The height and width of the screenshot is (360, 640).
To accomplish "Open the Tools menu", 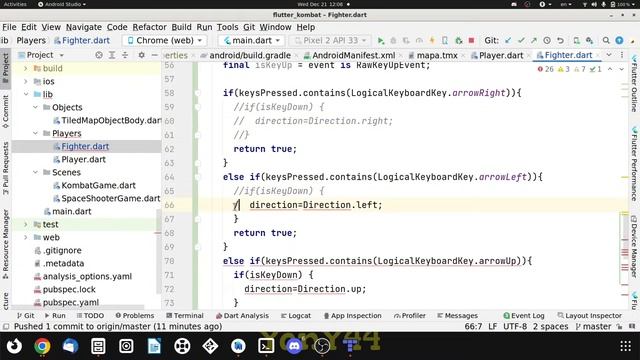I will click(227, 27).
